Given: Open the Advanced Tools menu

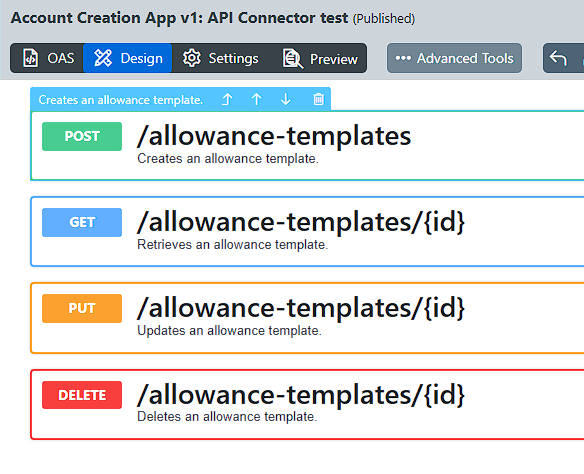Looking at the screenshot, I should coord(454,58).
